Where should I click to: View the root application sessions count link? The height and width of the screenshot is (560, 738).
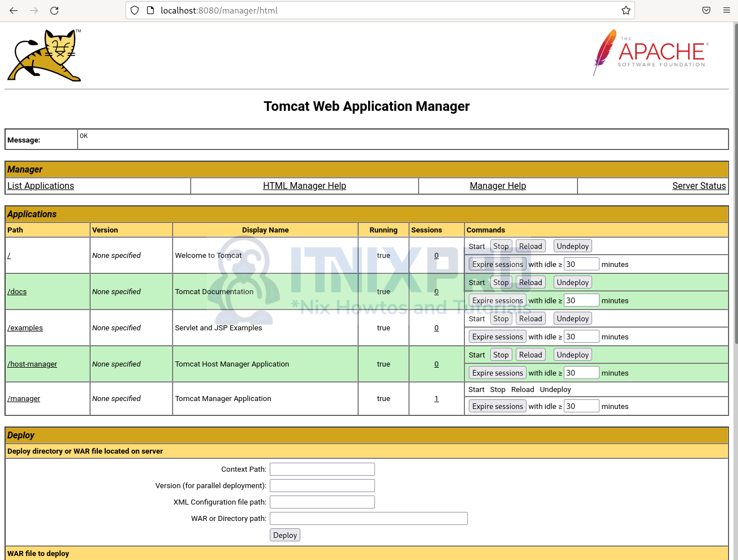point(437,256)
